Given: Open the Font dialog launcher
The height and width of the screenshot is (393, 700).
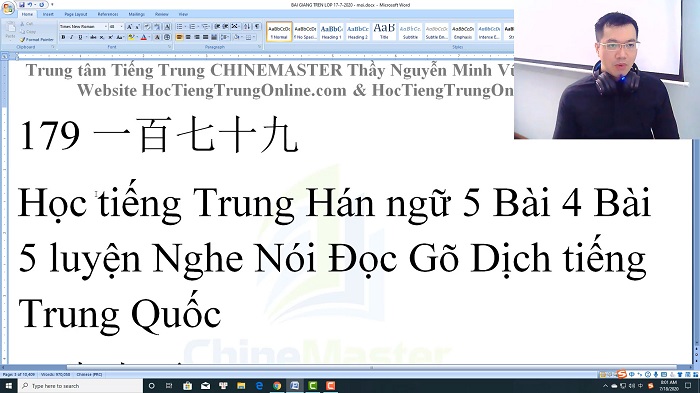Looking at the screenshot, I should tap(169, 46).
